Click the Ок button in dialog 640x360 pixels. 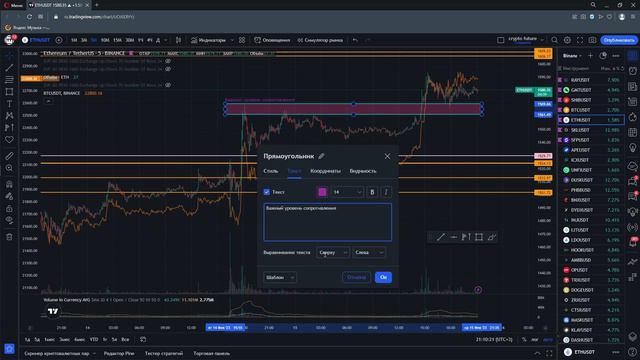(x=383, y=277)
